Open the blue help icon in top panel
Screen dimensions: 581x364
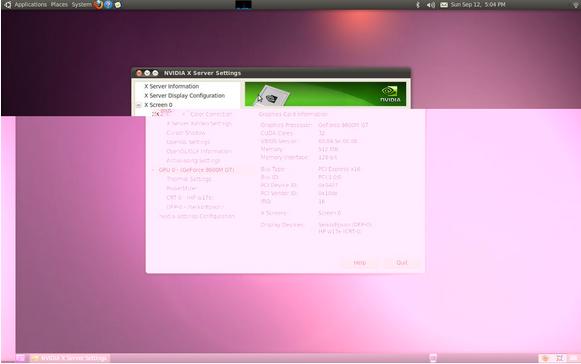pos(108,4)
